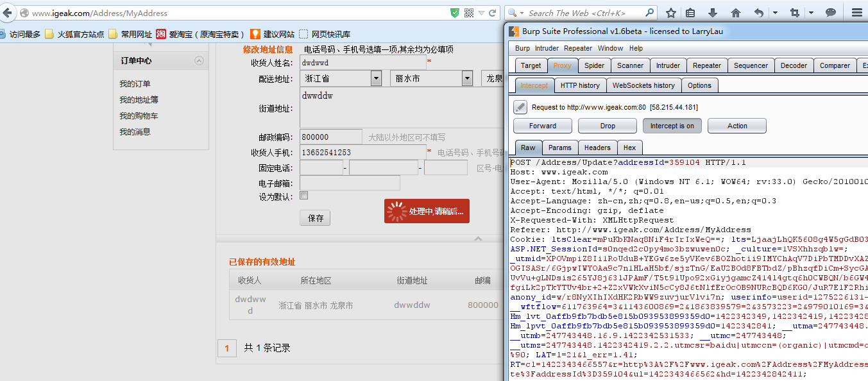Open the province dropdown showing 浙江省
This screenshot has height=381, width=868.
341,78
